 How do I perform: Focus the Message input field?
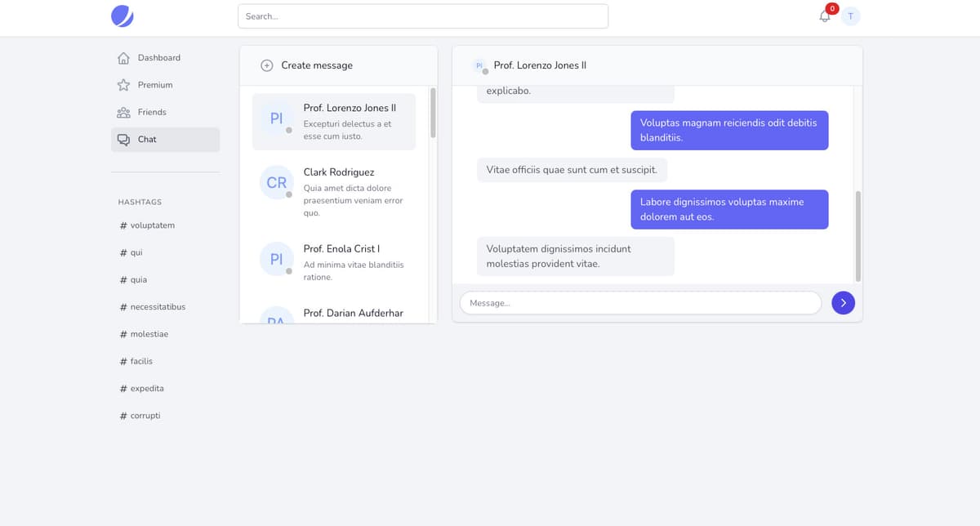pyautogui.click(x=640, y=302)
